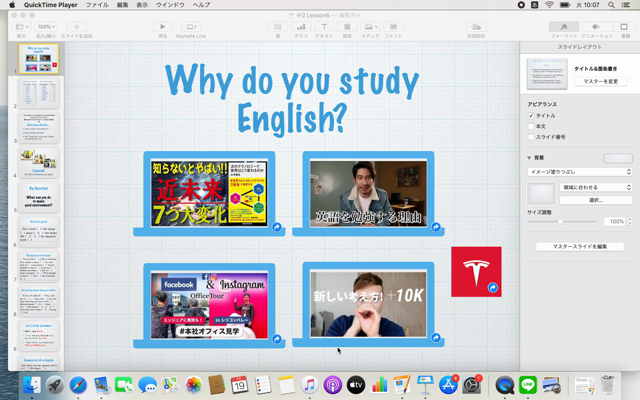Open Keynote from the Dock
Screen dimensions: 640x400
pyautogui.click(x=425, y=385)
